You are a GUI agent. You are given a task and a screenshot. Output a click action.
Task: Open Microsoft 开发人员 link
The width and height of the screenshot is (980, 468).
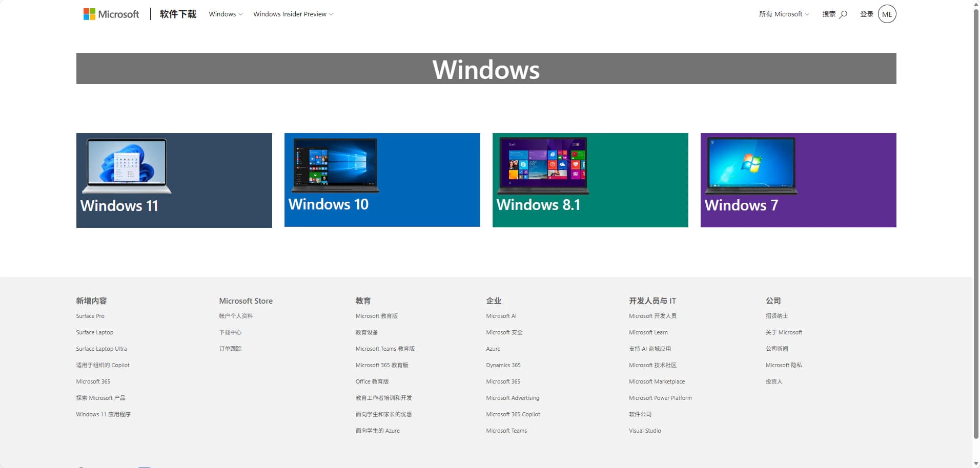coord(652,316)
